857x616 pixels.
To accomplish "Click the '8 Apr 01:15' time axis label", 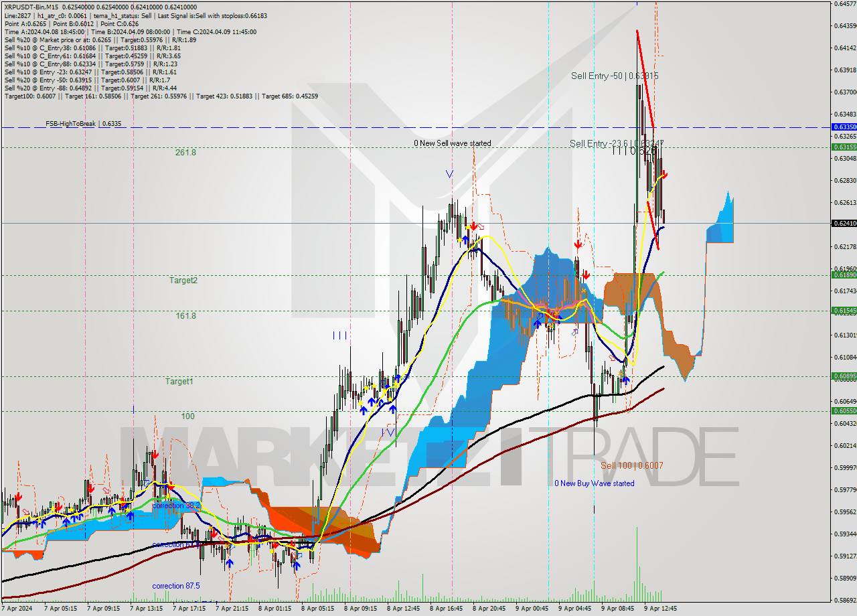I will [275, 609].
